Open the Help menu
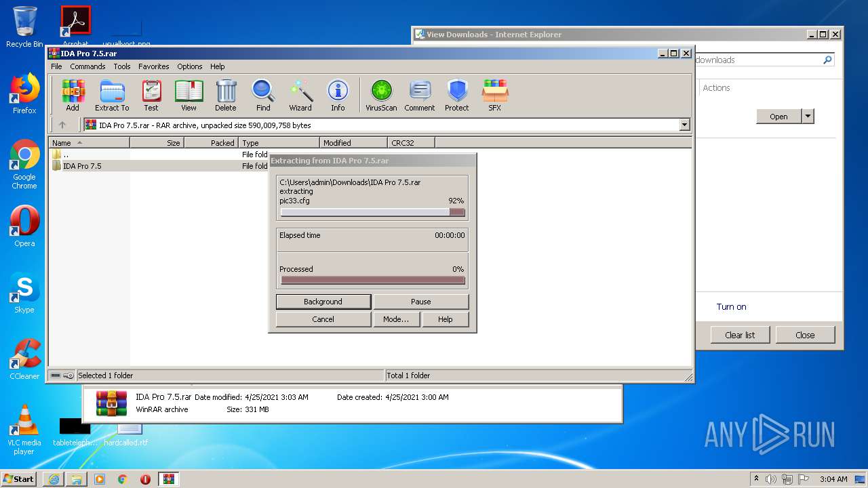Screen dimensions: 868x488 tap(217, 66)
